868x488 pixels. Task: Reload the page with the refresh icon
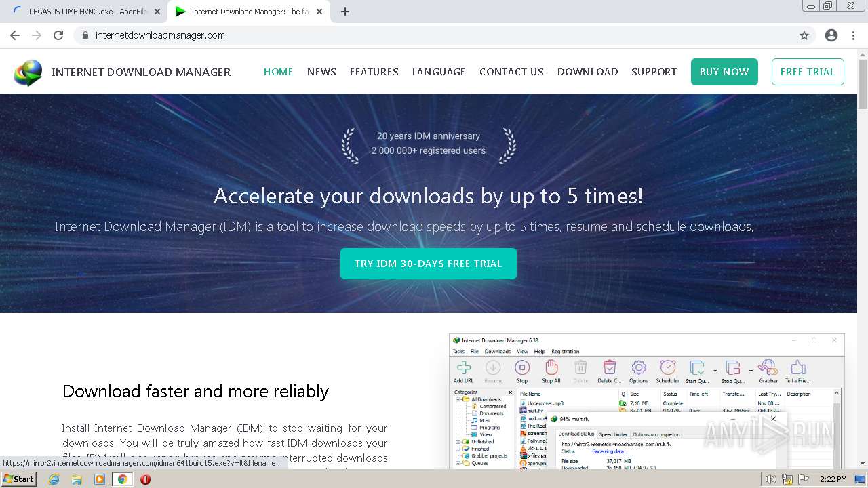coord(58,35)
